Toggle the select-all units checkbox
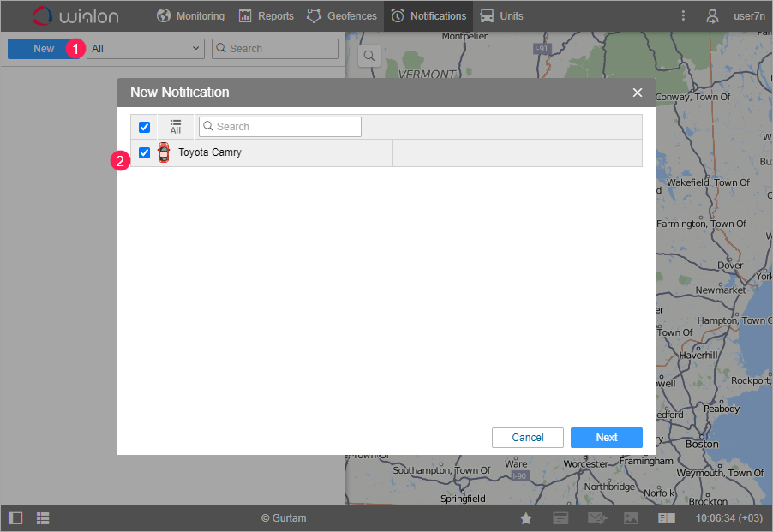Image resolution: width=773 pixels, height=532 pixels. (145, 127)
